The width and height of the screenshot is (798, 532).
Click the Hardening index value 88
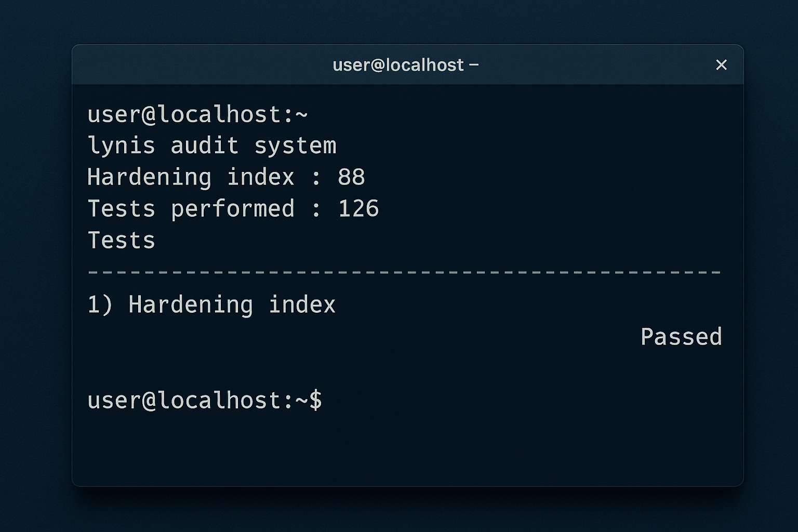pyautogui.click(x=351, y=177)
